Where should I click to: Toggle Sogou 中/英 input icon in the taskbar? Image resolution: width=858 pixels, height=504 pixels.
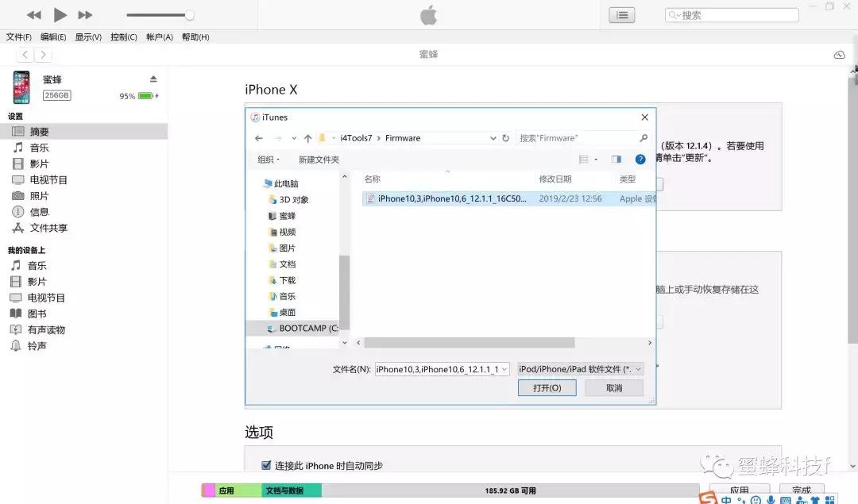(728, 499)
